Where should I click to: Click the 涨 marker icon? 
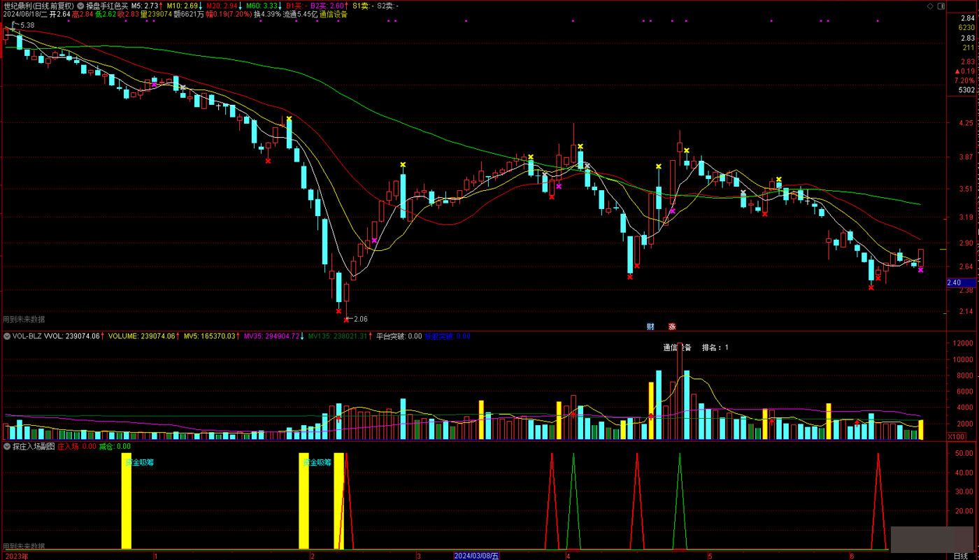(x=672, y=326)
